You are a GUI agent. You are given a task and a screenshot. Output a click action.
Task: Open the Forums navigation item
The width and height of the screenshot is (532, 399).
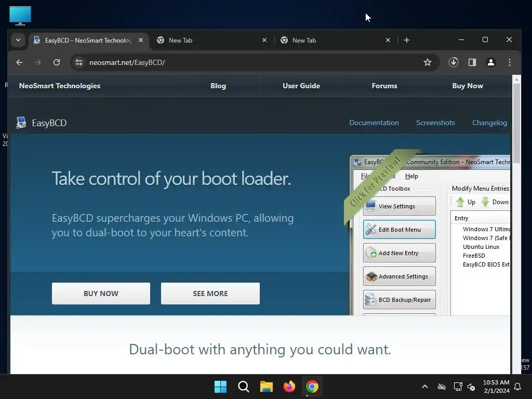[x=384, y=86]
